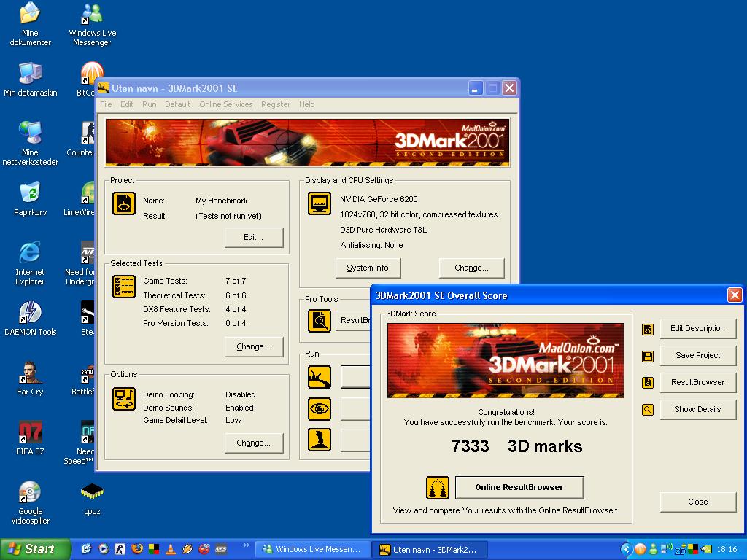
Task: Click the D3D Pure Hardware T&L text
Action: click(384, 230)
